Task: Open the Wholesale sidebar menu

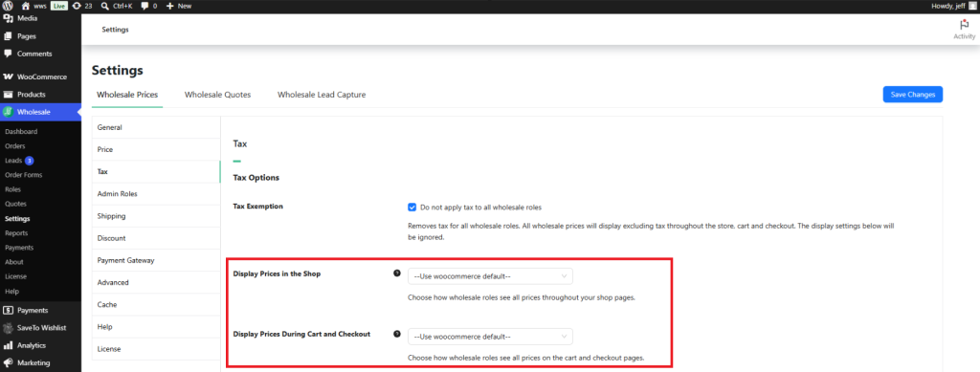Action: 40,112
